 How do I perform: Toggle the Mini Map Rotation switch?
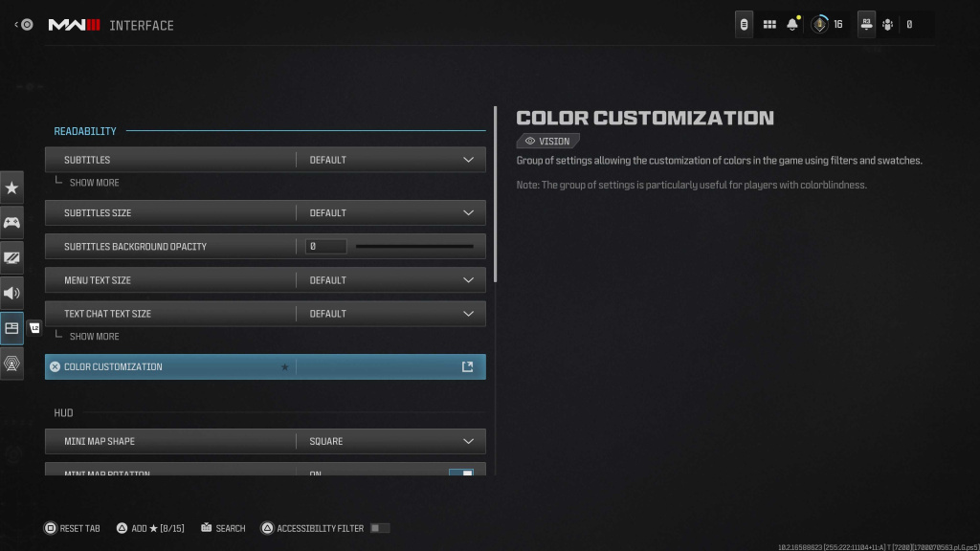pos(461,472)
